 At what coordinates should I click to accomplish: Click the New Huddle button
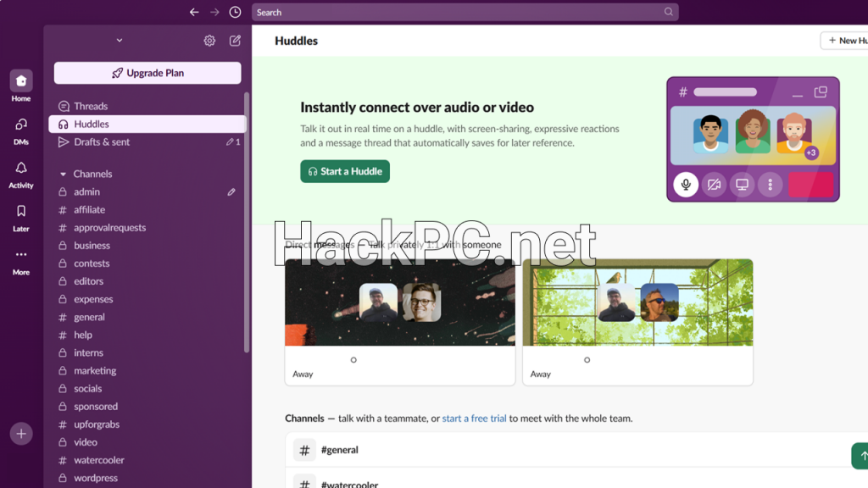844,41
